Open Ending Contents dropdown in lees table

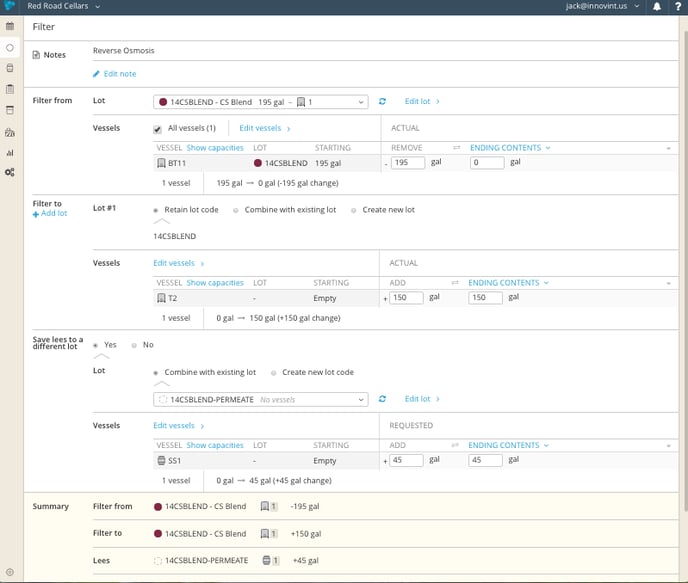(x=508, y=445)
